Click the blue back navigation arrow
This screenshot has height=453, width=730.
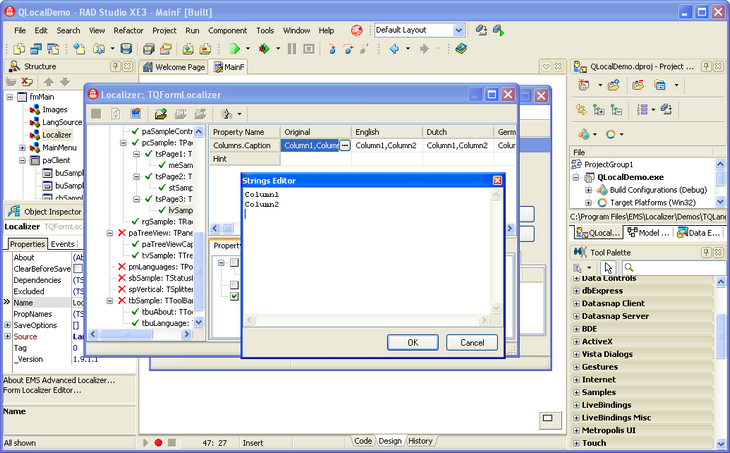click(395, 48)
